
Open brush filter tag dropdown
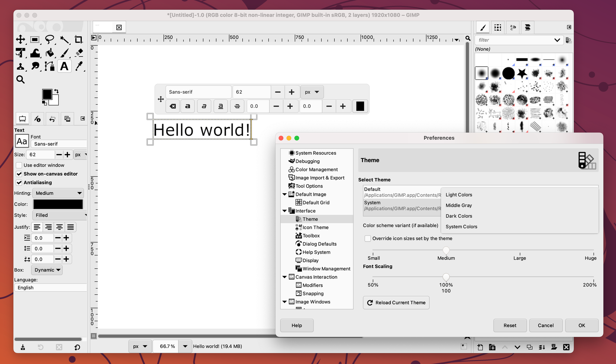coord(557,40)
